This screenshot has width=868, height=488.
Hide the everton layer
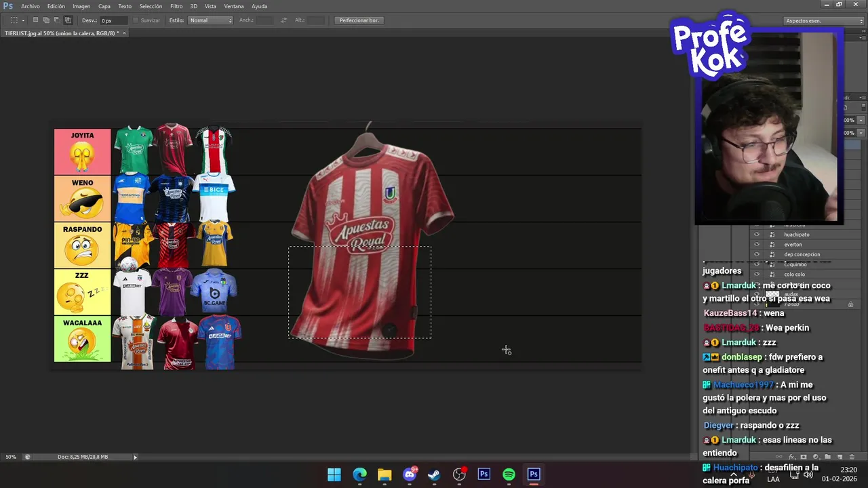pyautogui.click(x=757, y=245)
